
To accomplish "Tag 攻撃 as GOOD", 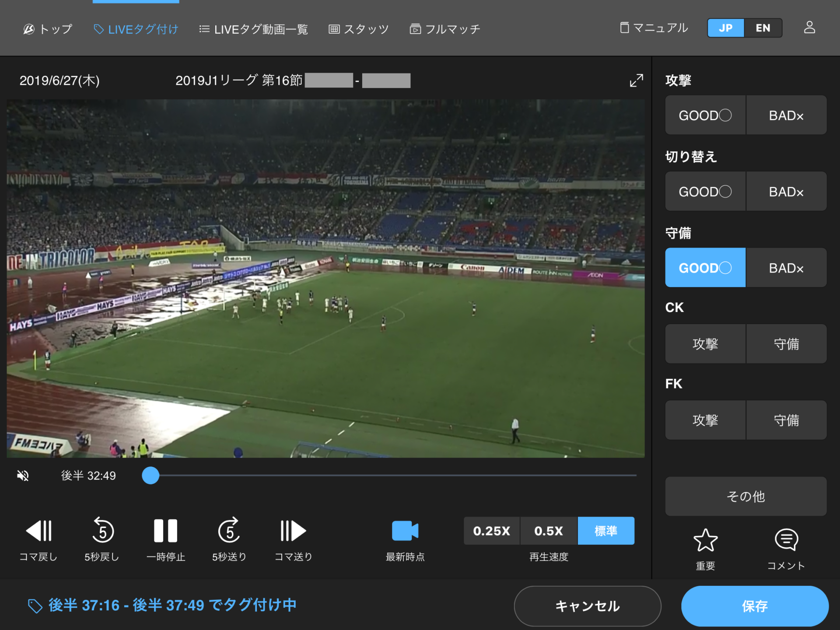I will tap(705, 115).
